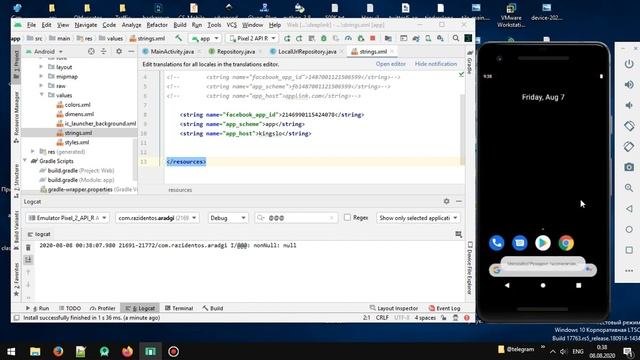Click the Debug app bug icon
This screenshot has width=640, height=360.
(x=324, y=38)
